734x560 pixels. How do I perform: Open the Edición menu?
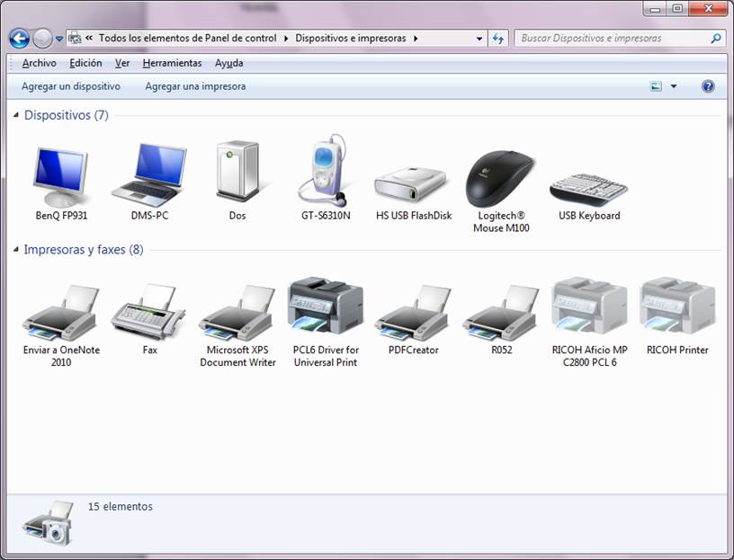[85, 63]
